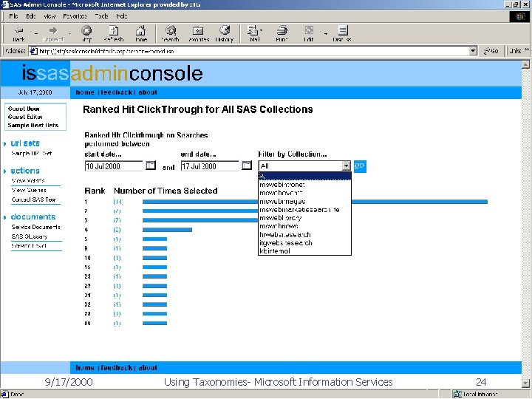Open the Tools menu
Image resolution: width=532 pixels, height=399 pixels.
(x=101, y=16)
